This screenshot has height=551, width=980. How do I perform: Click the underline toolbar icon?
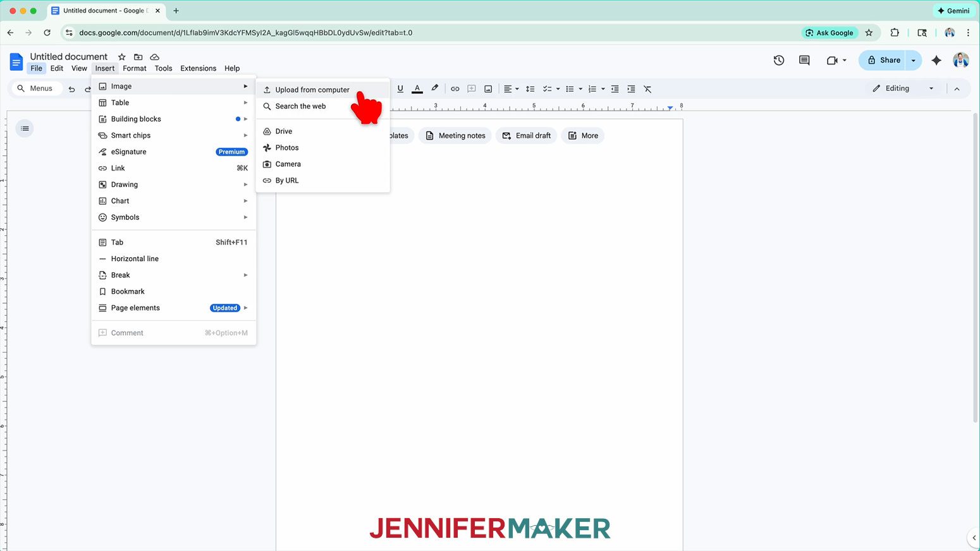pos(400,89)
